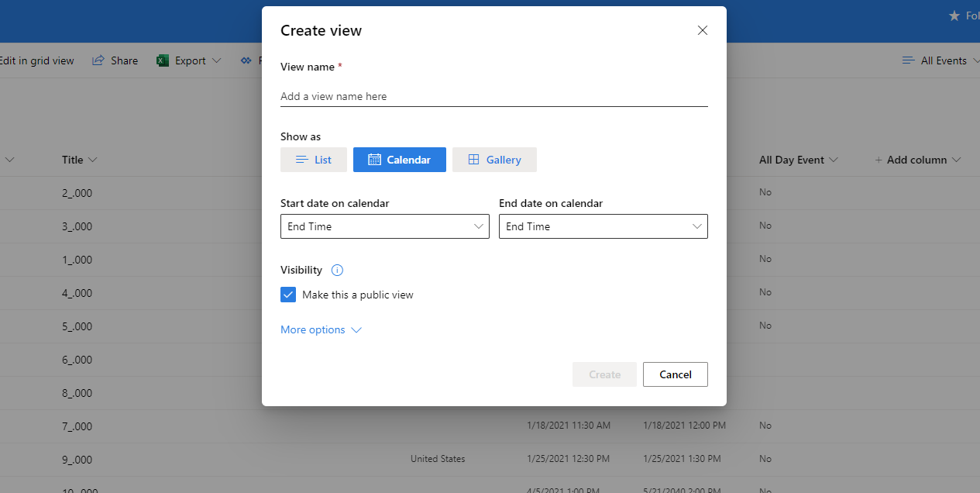The height and width of the screenshot is (493, 980).
Task: Click the View name input field
Action: tap(493, 95)
